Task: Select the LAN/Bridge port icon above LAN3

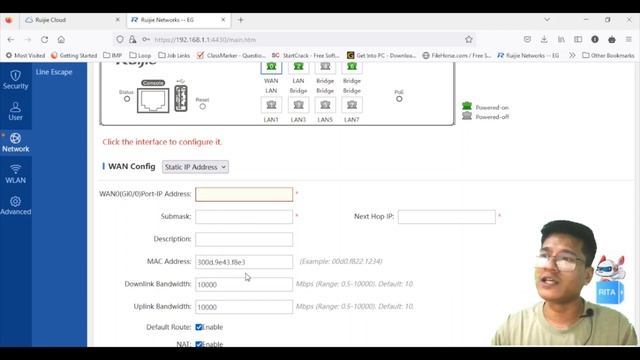Action: point(298,67)
